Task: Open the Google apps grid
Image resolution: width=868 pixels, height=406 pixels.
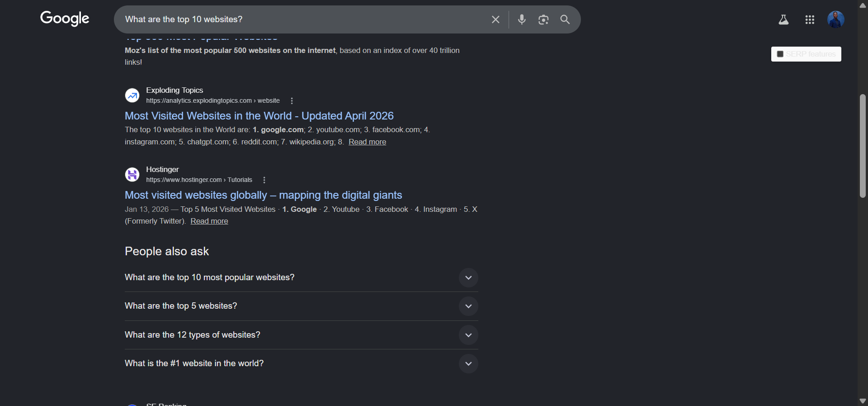Action: (810, 19)
